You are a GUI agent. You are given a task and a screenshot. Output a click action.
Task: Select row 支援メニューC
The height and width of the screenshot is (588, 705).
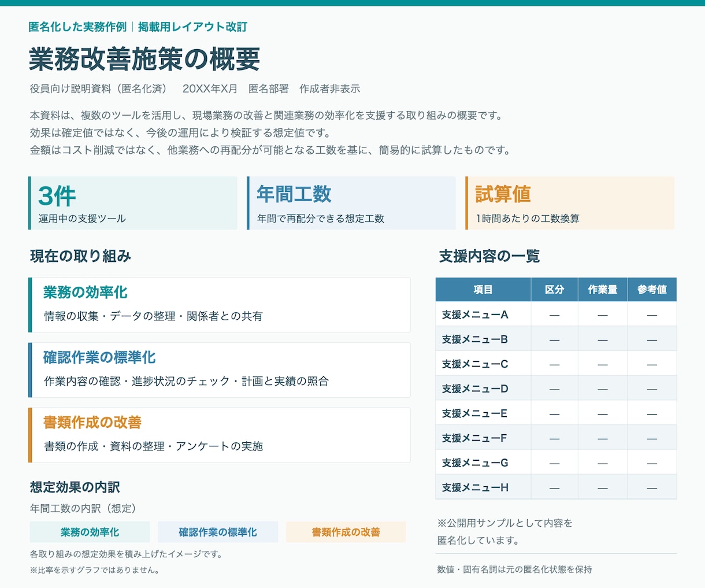click(556, 364)
